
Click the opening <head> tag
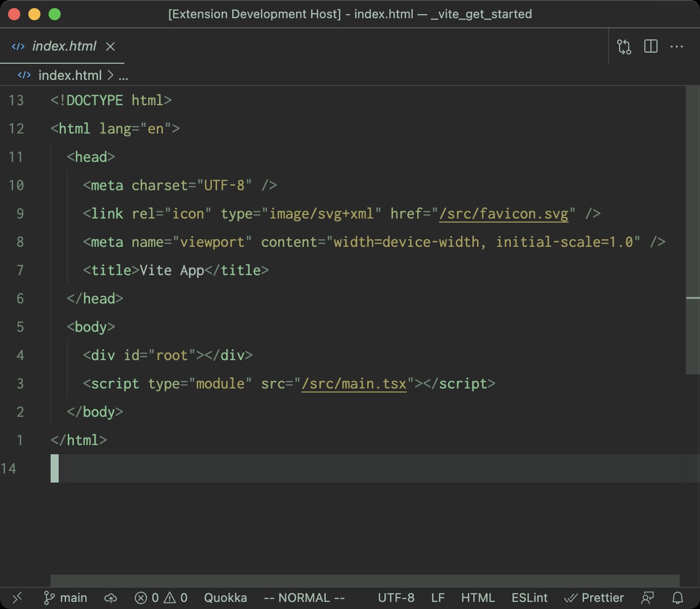[x=91, y=157]
